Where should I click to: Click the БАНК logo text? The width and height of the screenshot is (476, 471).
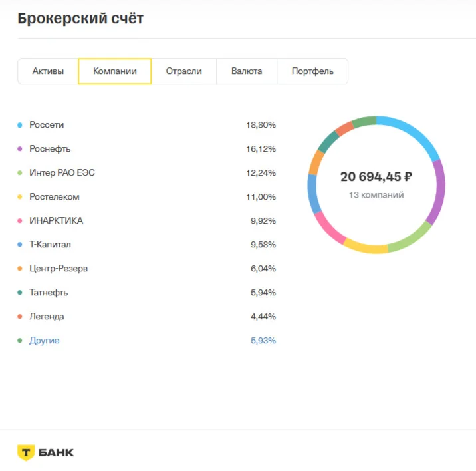pyautogui.click(x=56, y=452)
